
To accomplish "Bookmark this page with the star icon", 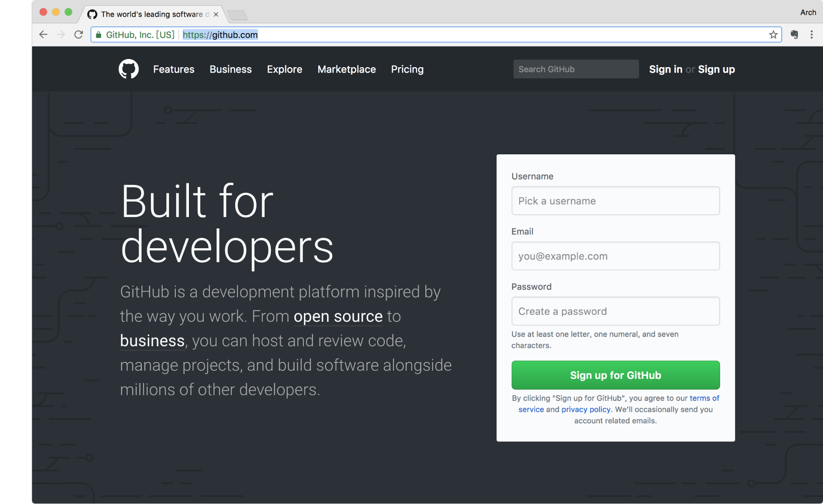I will click(x=773, y=35).
